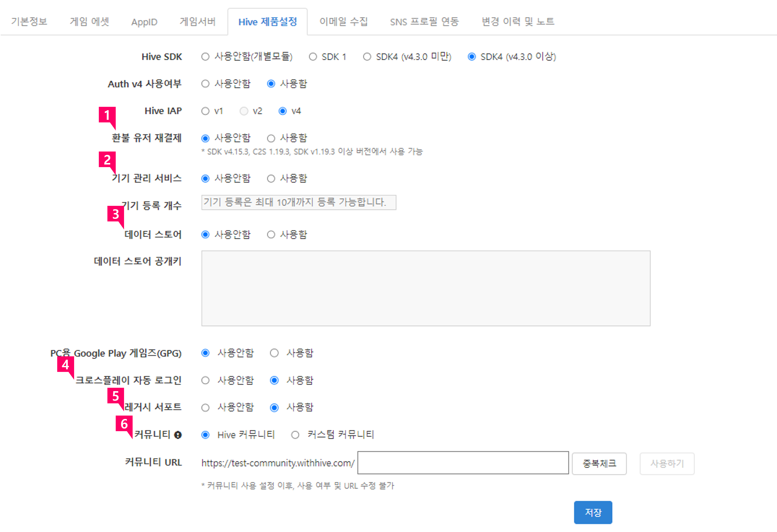Set 데이터 스토어 to 사용안함
The height and width of the screenshot is (532, 777).
point(205,235)
